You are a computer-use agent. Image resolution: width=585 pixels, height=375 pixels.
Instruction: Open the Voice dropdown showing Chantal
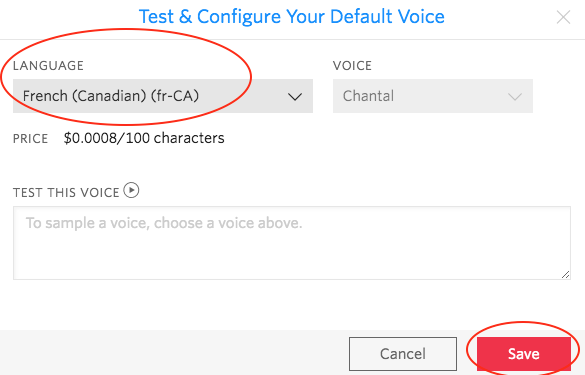coord(433,96)
